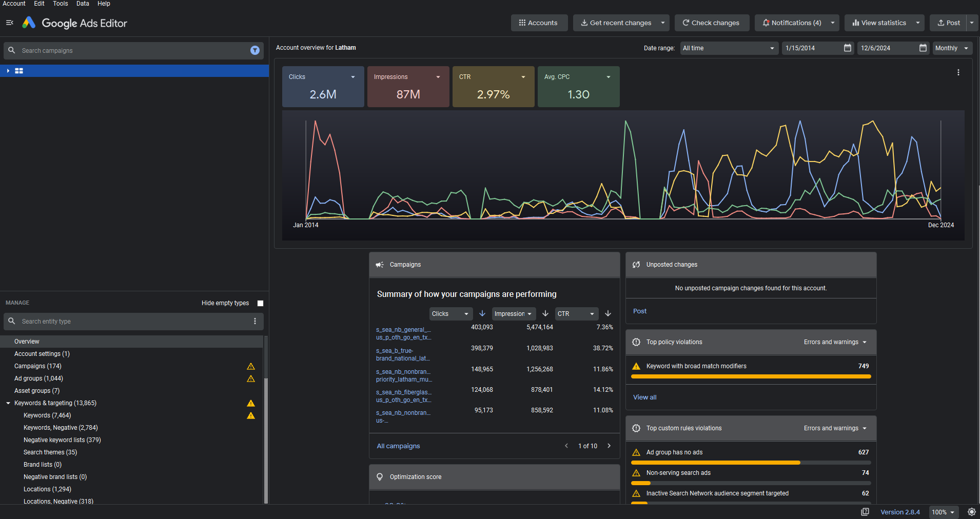Click entity type search options kebab icon
Image resolution: width=980 pixels, height=519 pixels.
coord(254,322)
